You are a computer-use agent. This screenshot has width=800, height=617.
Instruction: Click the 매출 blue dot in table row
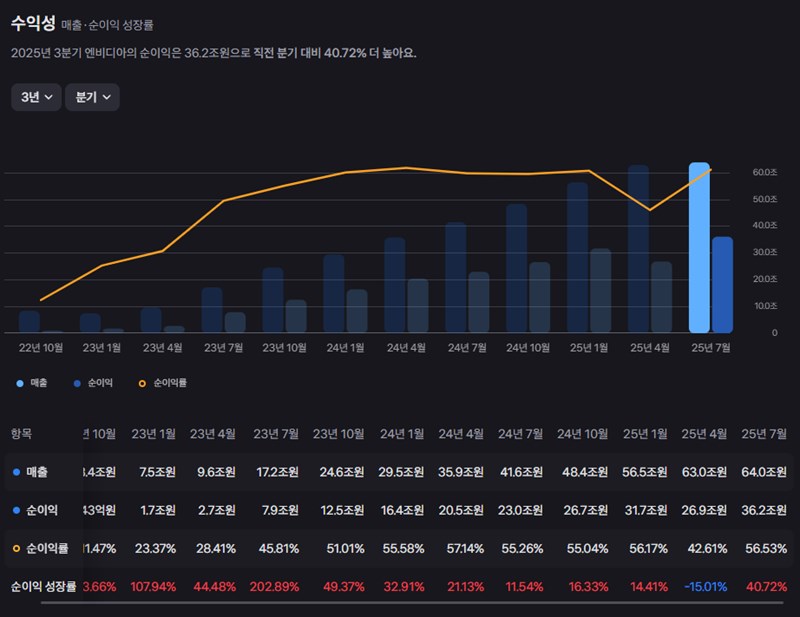pyautogui.click(x=16, y=472)
